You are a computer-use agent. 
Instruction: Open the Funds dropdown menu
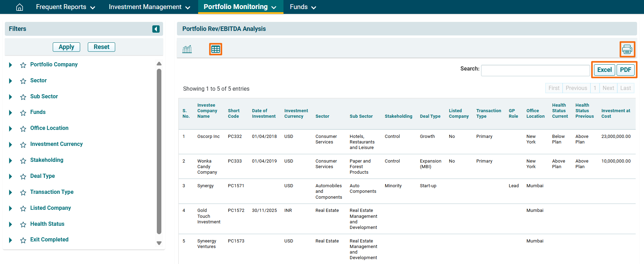point(303,7)
